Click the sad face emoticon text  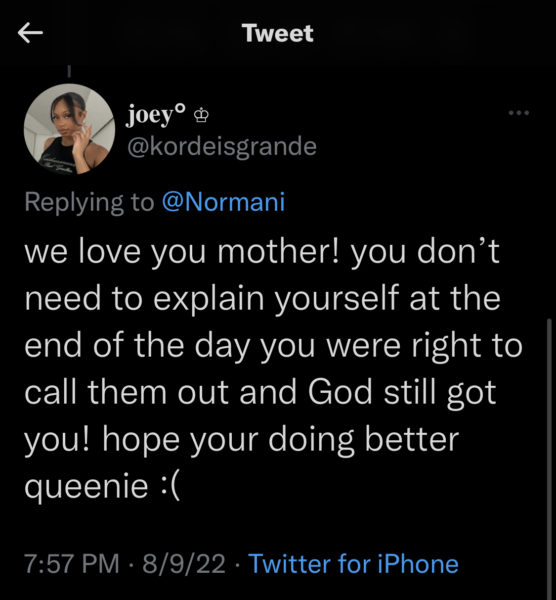point(169,487)
